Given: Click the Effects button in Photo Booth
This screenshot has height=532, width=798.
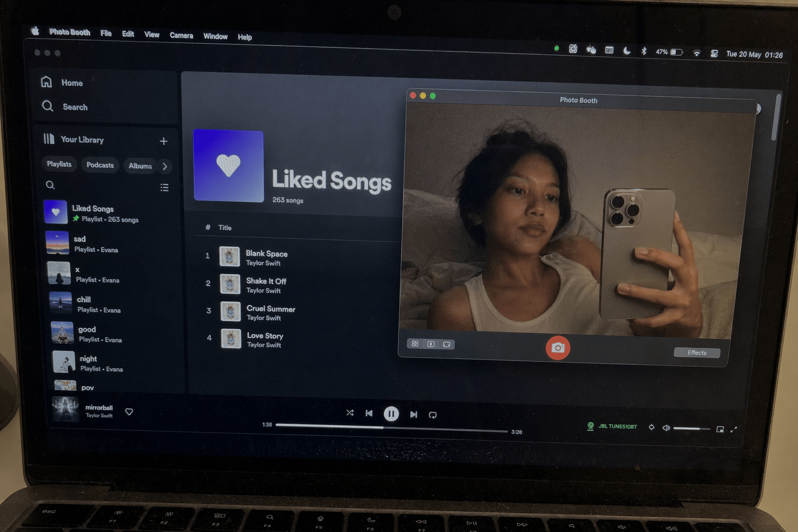Looking at the screenshot, I should click(x=697, y=353).
